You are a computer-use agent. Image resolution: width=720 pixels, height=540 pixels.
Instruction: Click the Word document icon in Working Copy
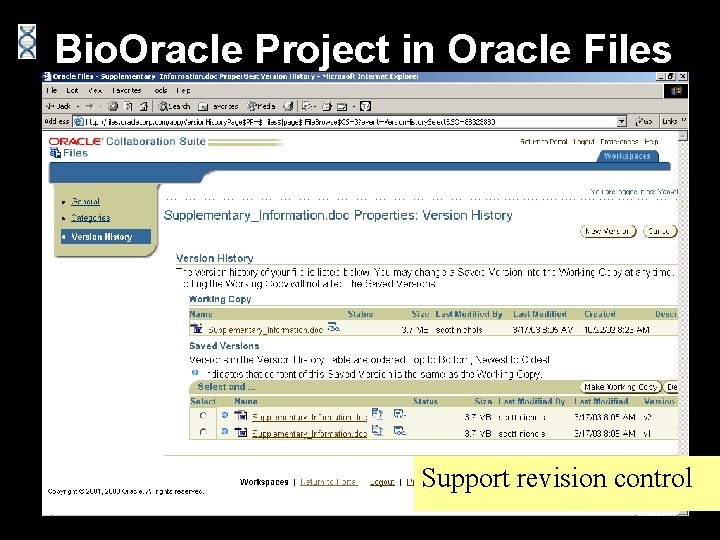pyautogui.click(x=196, y=329)
